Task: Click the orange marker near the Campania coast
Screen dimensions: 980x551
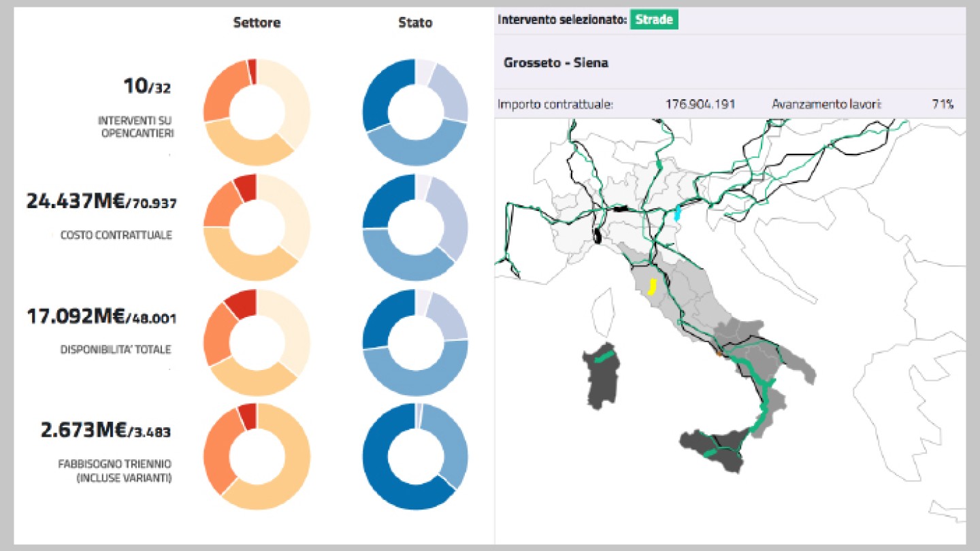Action: click(x=717, y=352)
